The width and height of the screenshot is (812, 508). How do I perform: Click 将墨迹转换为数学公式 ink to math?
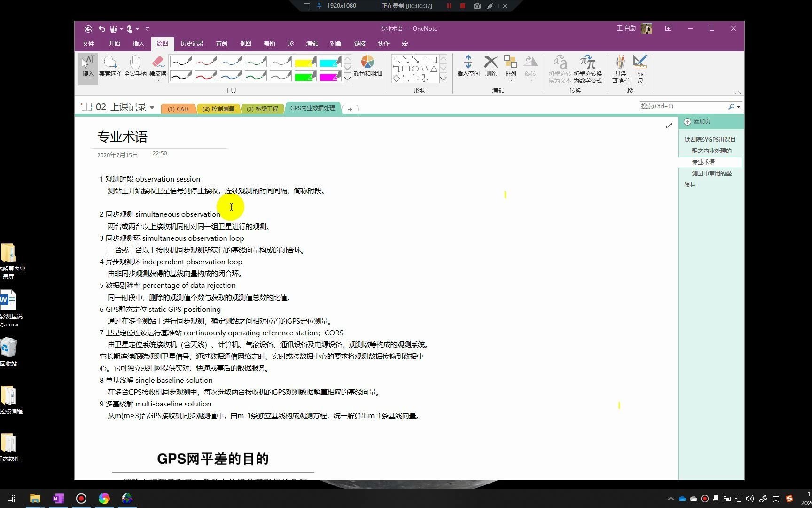[587, 69]
